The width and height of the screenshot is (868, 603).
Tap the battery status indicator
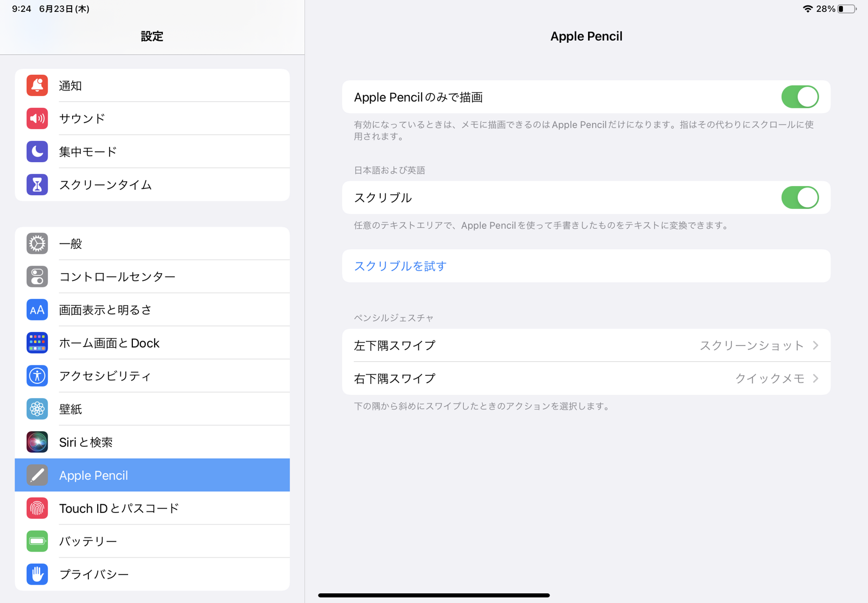(x=846, y=9)
